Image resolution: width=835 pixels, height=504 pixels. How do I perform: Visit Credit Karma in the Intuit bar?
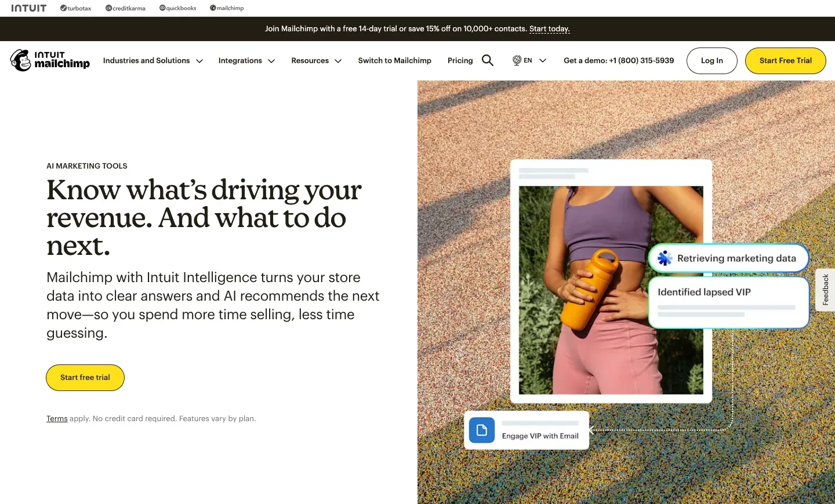(x=125, y=8)
